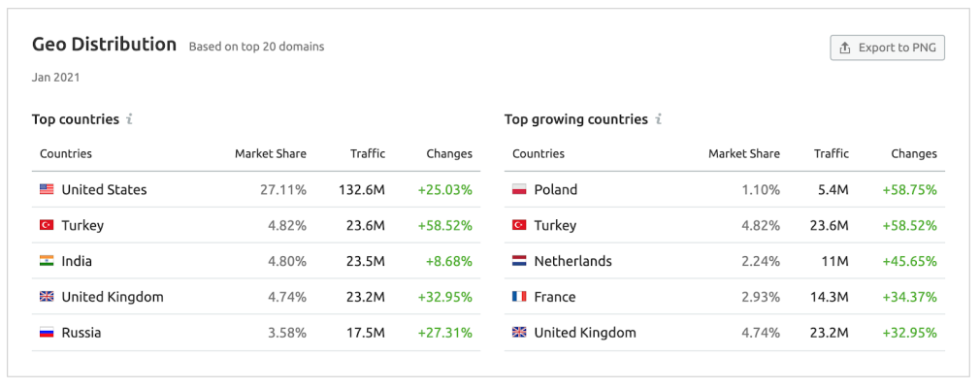Click the Russia flag icon

click(47, 333)
